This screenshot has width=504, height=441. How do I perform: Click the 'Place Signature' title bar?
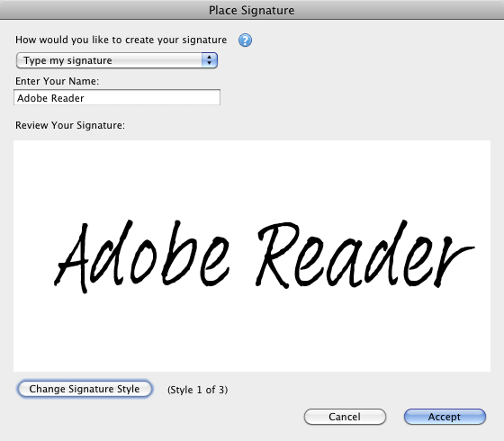click(252, 10)
